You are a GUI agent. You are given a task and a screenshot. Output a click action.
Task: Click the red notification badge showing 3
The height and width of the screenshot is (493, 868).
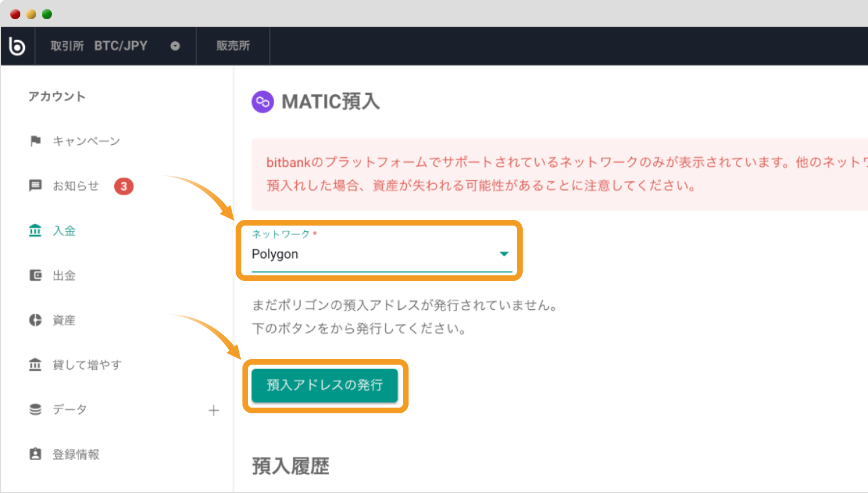coord(124,186)
